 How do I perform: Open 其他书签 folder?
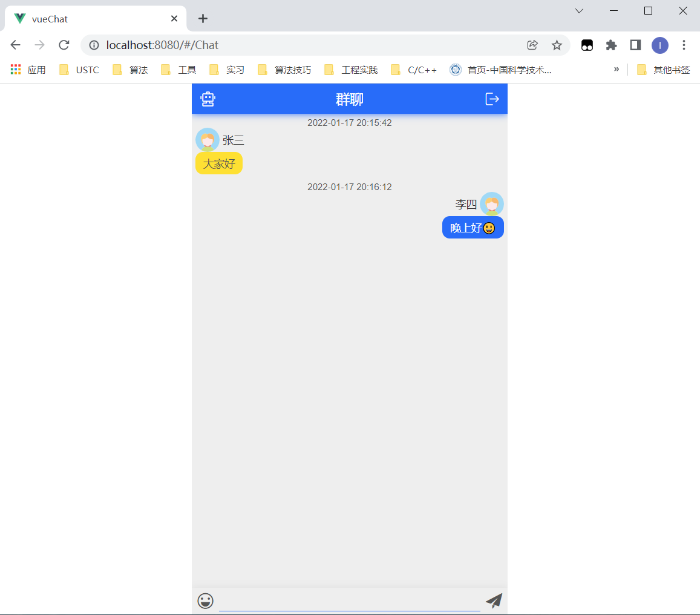tap(663, 70)
